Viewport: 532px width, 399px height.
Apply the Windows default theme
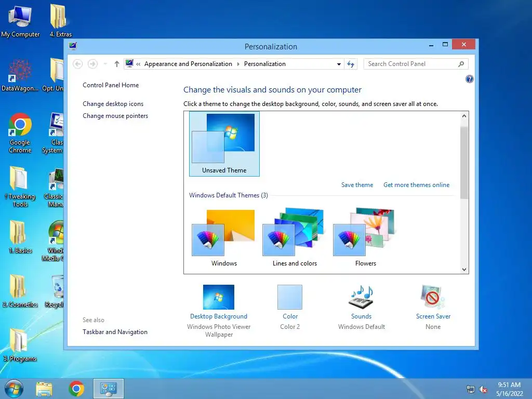tap(224, 237)
